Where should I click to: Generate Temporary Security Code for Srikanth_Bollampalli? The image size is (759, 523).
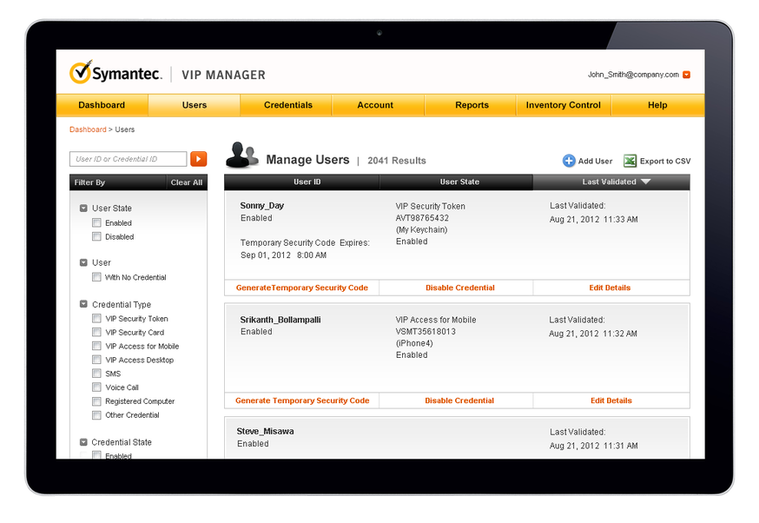pyautogui.click(x=302, y=400)
